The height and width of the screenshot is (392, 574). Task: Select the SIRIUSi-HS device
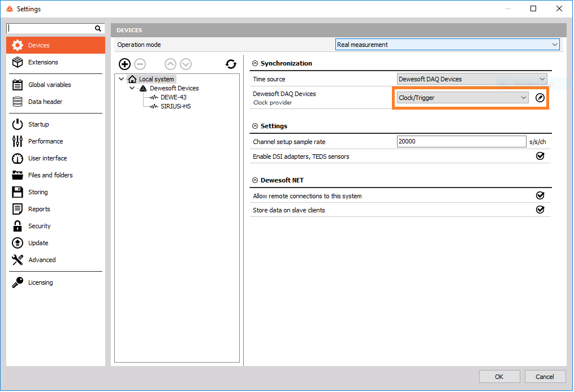(176, 106)
